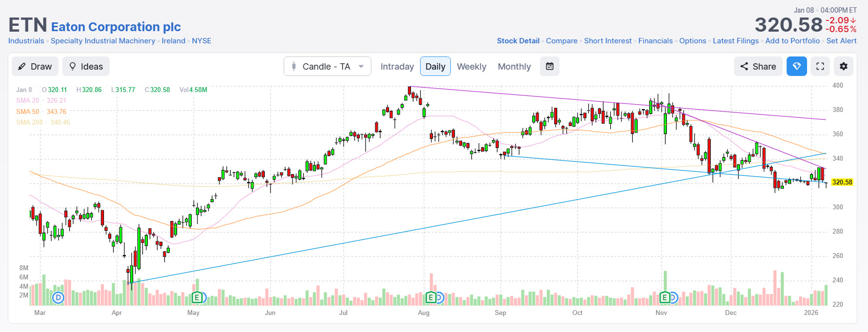Select the Daily timeframe tab
Screen dimensions: 868x332
click(x=435, y=67)
